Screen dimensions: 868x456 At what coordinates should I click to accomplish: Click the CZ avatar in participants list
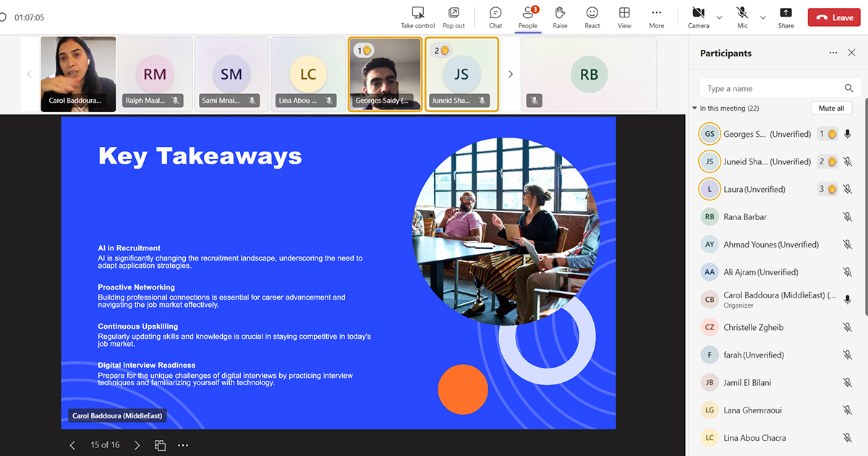coord(710,327)
